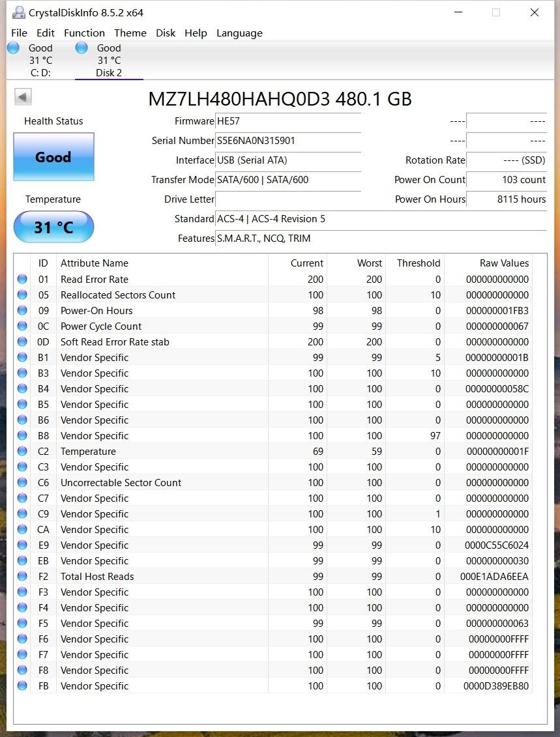Click status orb for Power-On Hours row
560x737 pixels.
click(x=22, y=310)
